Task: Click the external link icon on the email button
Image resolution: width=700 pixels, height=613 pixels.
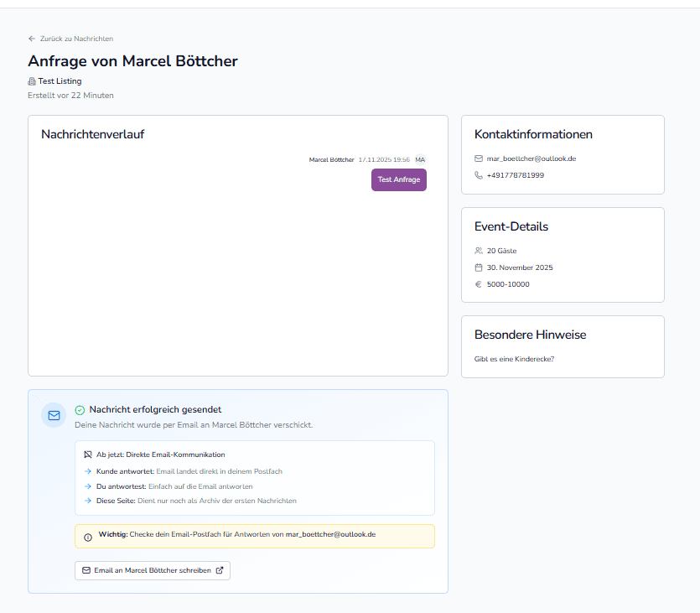Action: [220, 570]
